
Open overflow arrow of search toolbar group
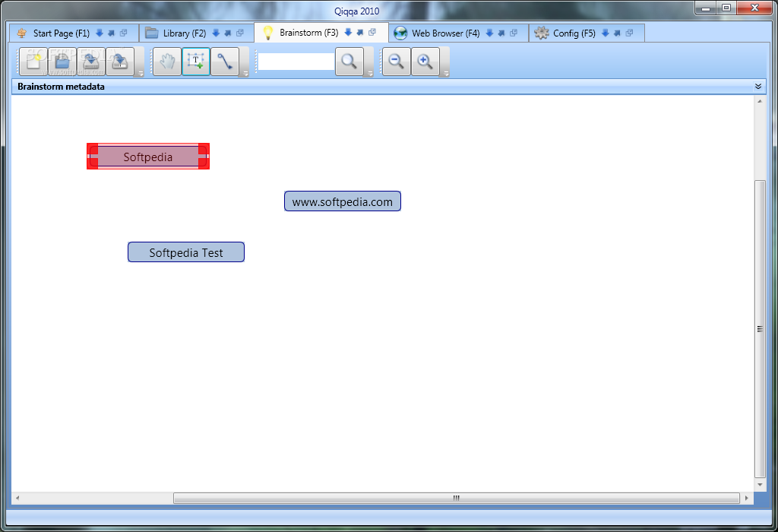(370, 74)
